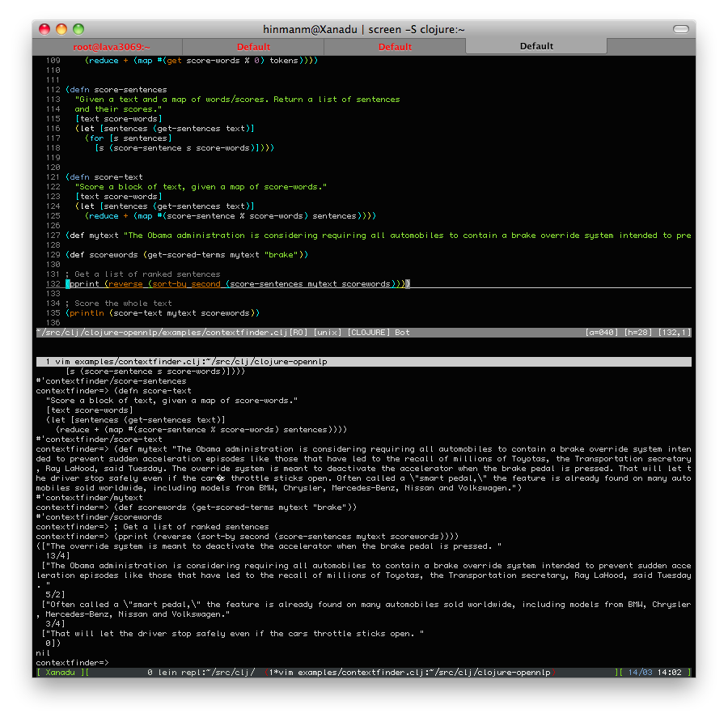Select the second red Default tab
728x722 pixels.
[395, 47]
